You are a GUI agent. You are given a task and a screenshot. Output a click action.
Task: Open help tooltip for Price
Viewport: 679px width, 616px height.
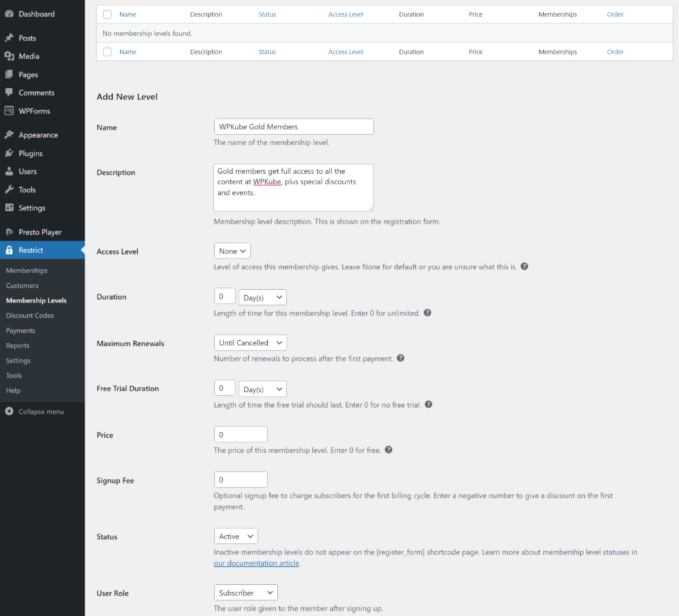389,450
